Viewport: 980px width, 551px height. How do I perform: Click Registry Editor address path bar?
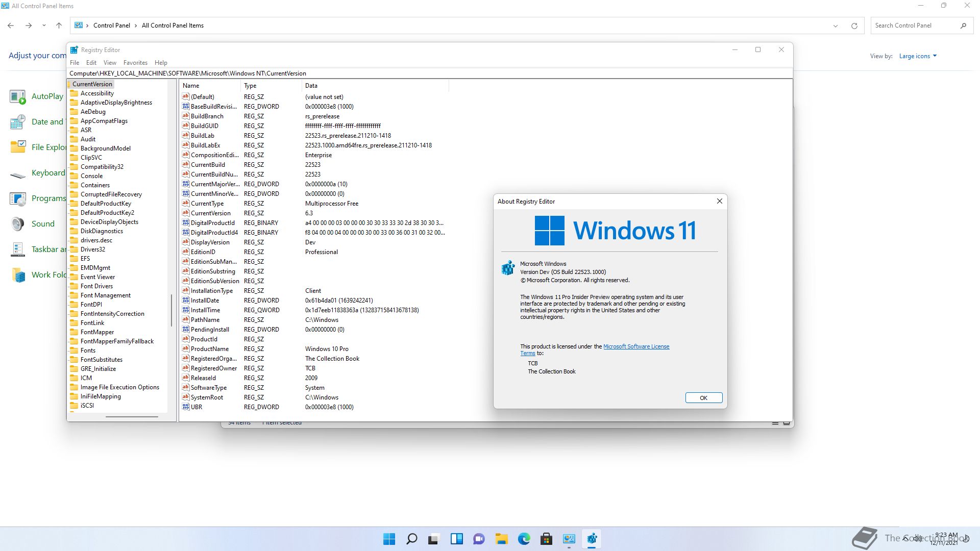pos(430,73)
